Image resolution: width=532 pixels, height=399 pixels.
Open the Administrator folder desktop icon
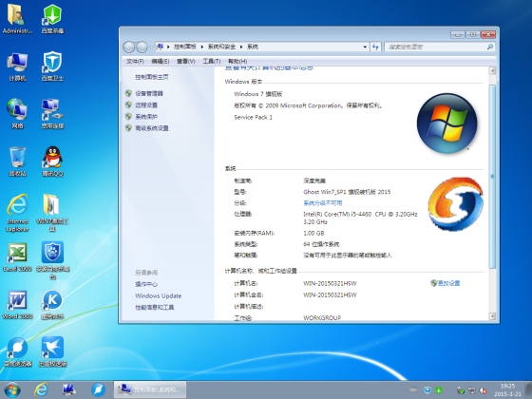click(x=17, y=19)
